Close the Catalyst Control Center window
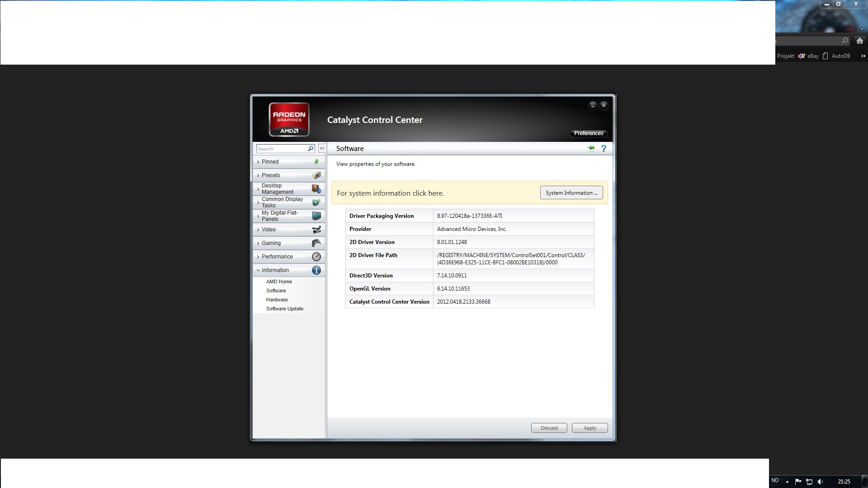This screenshot has height=488, width=868. pos(604,105)
